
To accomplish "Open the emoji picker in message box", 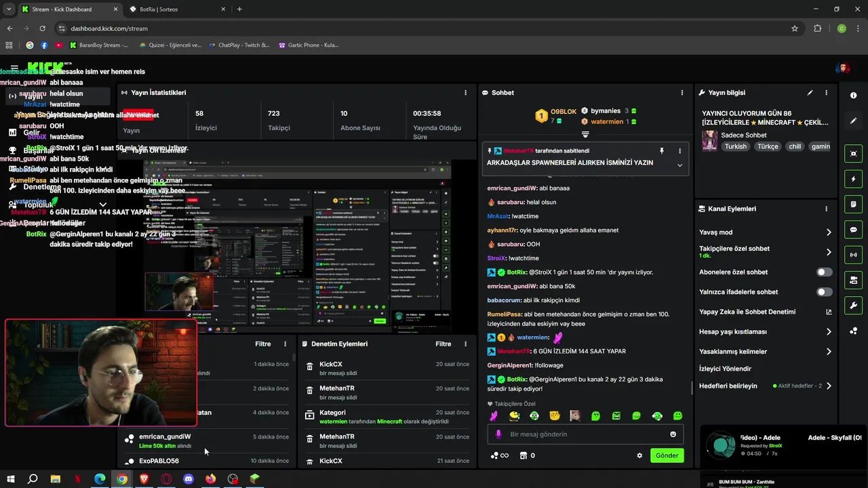I will (x=673, y=434).
